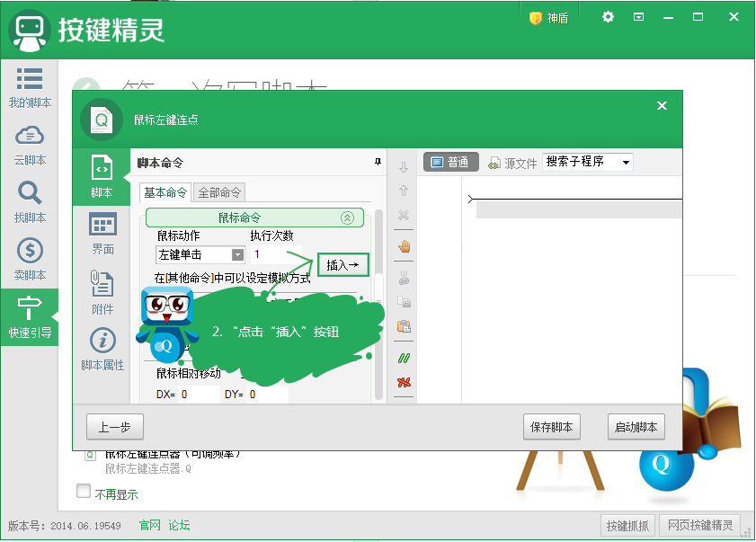Open the 界面 (interface) panel
The image size is (756, 542).
102,233
